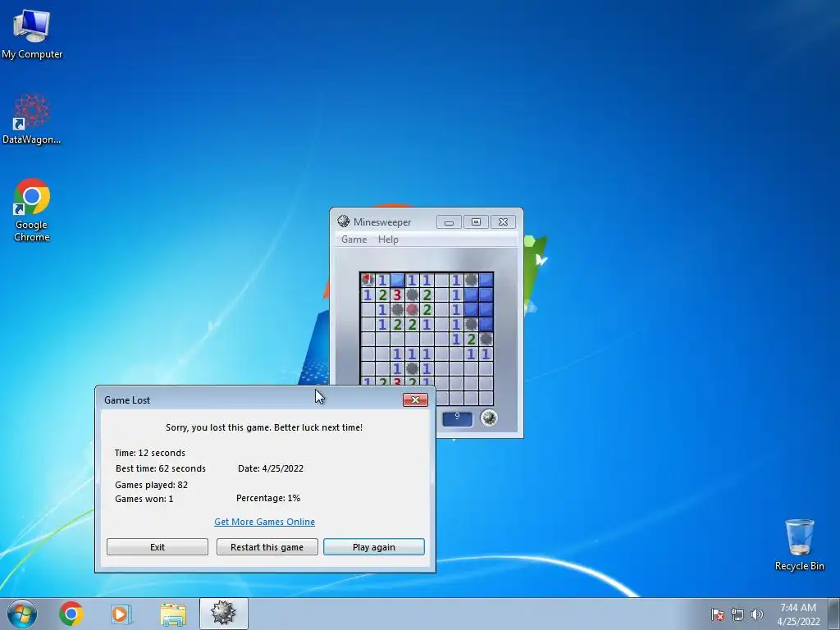
Task: Click the gray mine left of the exploded mine
Action: (397, 309)
